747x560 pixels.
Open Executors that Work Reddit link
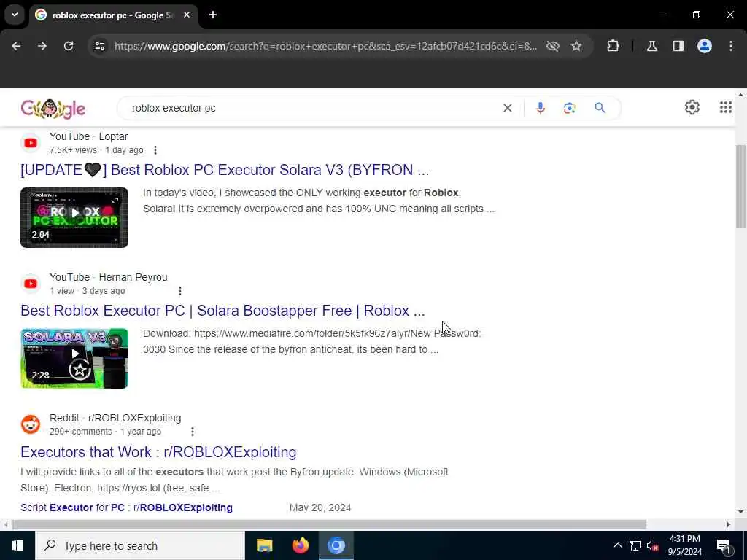point(158,452)
